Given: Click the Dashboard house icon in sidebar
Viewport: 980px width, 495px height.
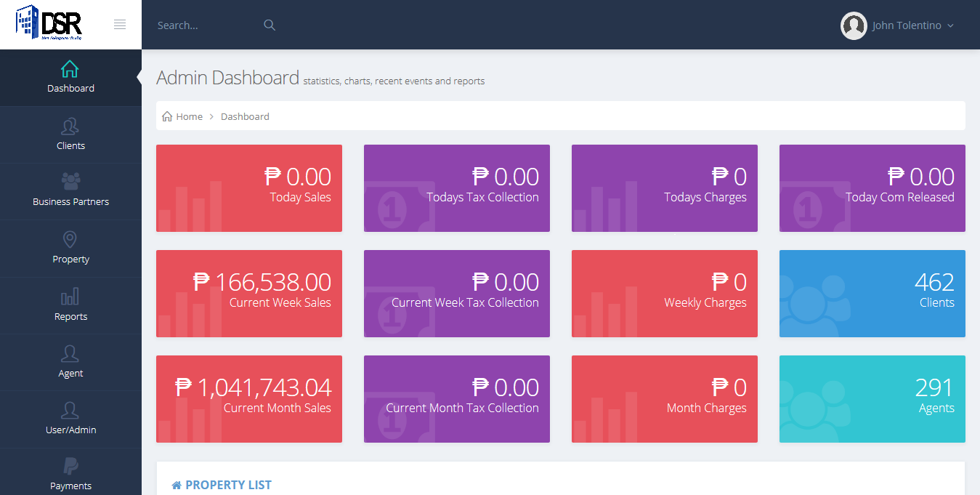Looking at the screenshot, I should 70,69.
